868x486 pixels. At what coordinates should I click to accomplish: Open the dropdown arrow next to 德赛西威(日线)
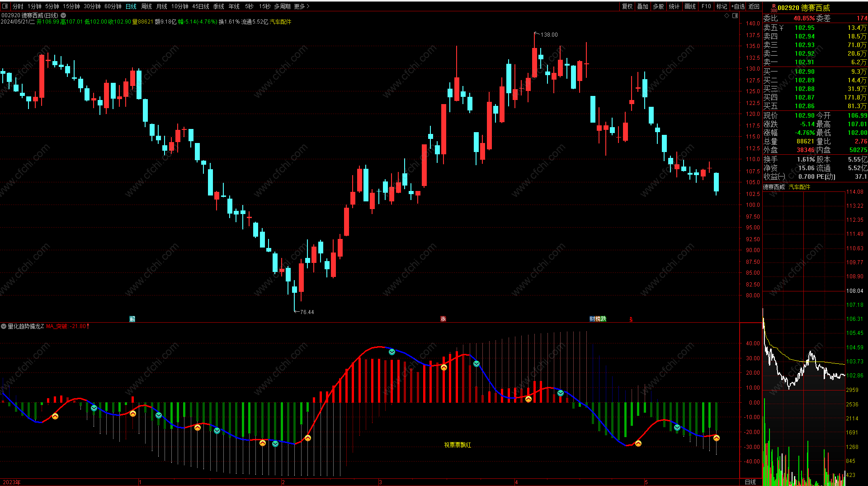pyautogui.click(x=63, y=15)
